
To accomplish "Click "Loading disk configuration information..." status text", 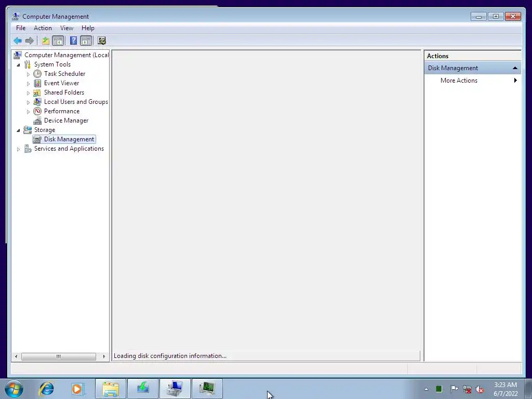I will [x=170, y=356].
